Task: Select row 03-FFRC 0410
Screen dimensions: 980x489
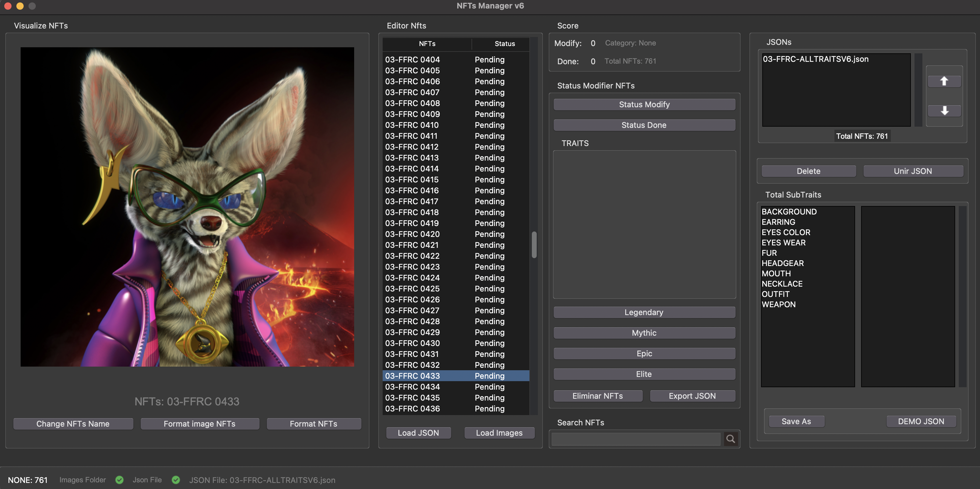Action: pos(456,125)
